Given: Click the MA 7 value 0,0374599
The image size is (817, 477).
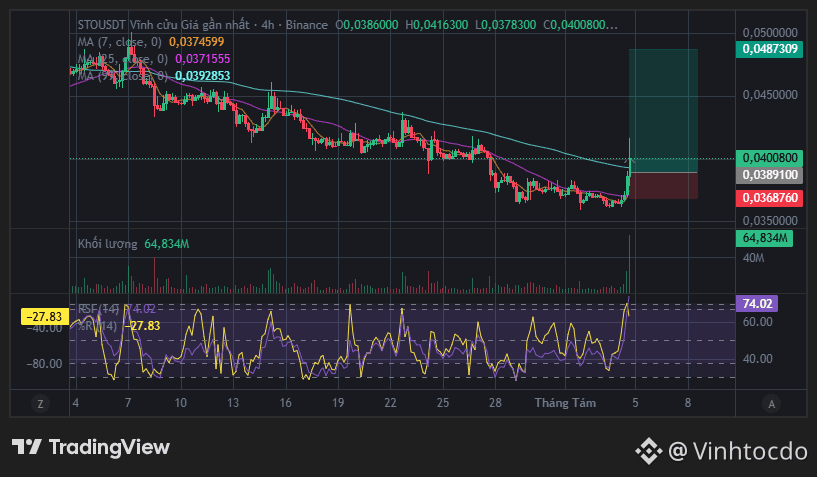Looking at the screenshot, I should [196, 42].
